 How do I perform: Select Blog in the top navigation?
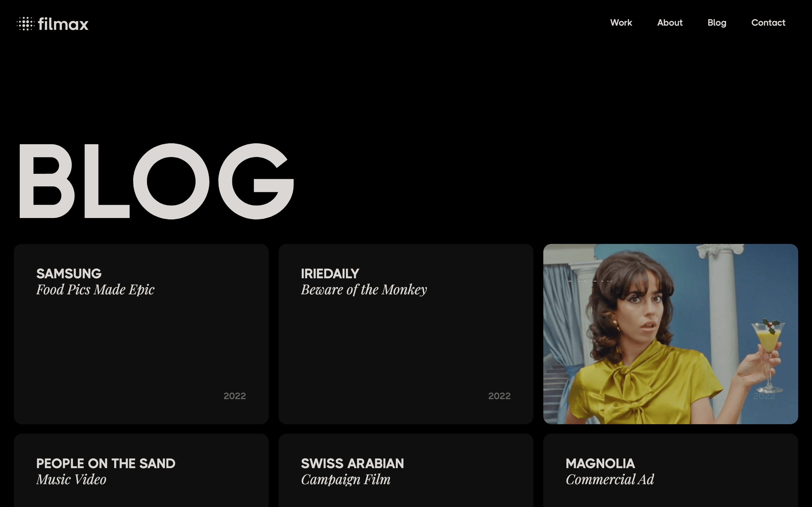coord(717,23)
